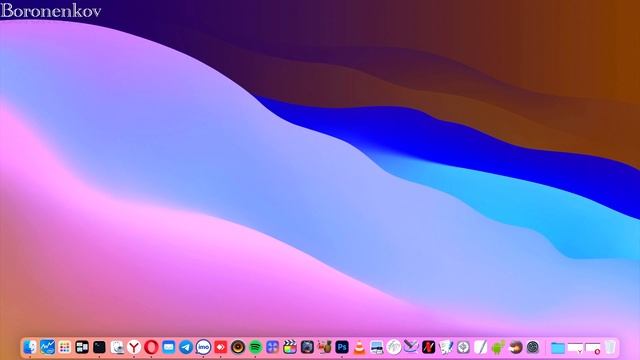
Task: Open the dark round icon before the folder
Action: click(x=533, y=347)
